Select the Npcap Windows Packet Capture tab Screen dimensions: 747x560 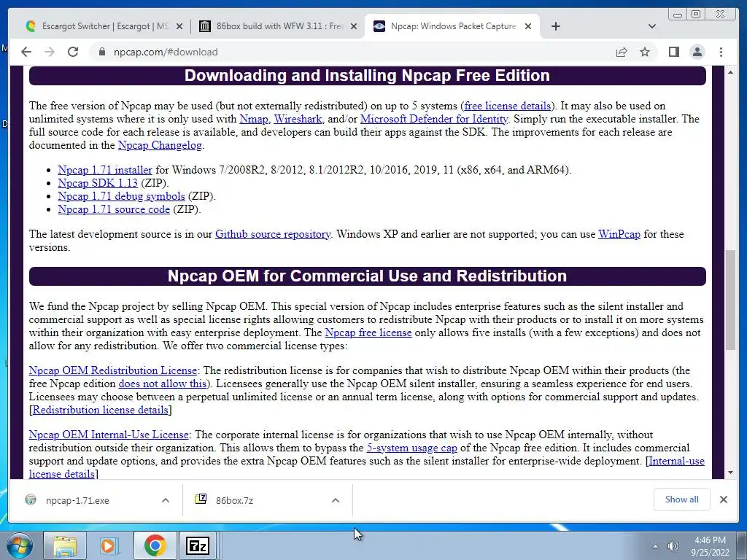pyautogui.click(x=452, y=26)
